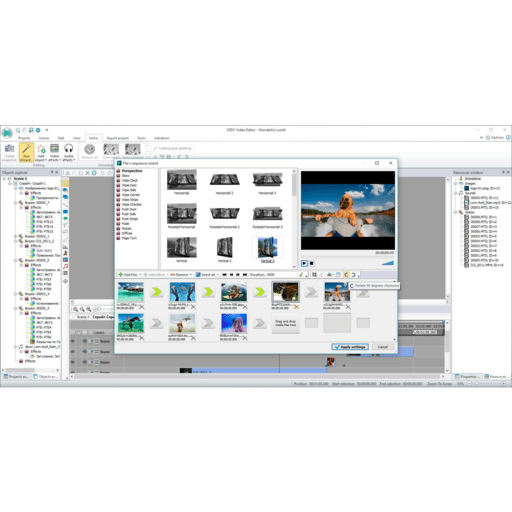Click the Play button under wizard preview
The height and width of the screenshot is (512, 512).
coord(304,263)
